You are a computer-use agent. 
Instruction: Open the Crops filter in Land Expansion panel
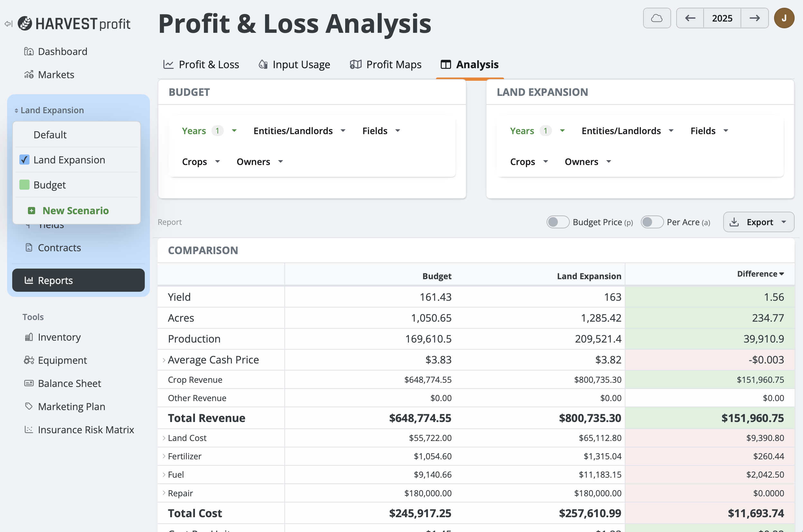pos(529,161)
